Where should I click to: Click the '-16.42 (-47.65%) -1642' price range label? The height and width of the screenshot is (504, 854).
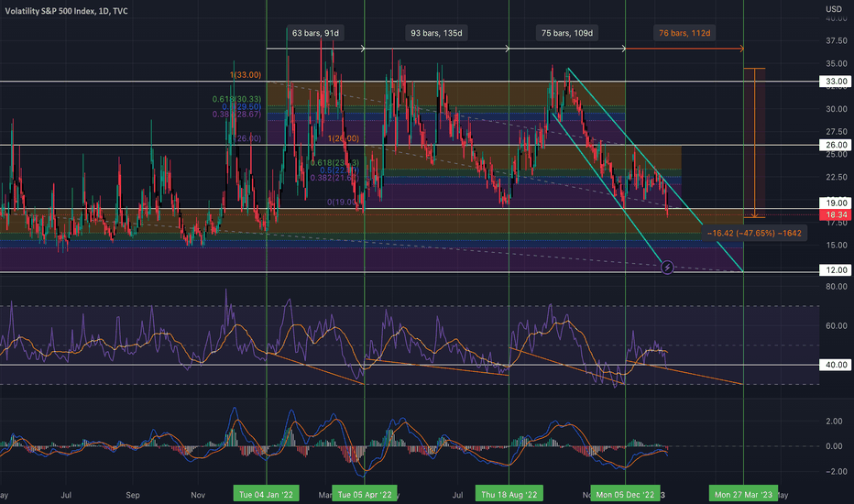point(754,233)
